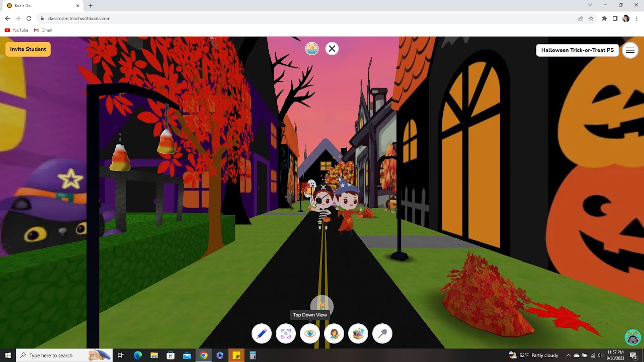
Task: Click the pirate costume avatar
Action: (x=322, y=207)
